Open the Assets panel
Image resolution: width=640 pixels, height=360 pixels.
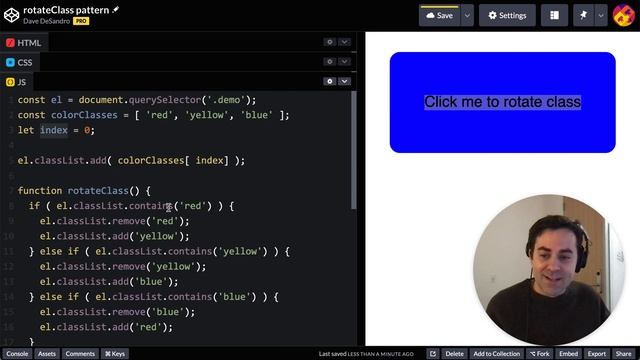click(47, 353)
